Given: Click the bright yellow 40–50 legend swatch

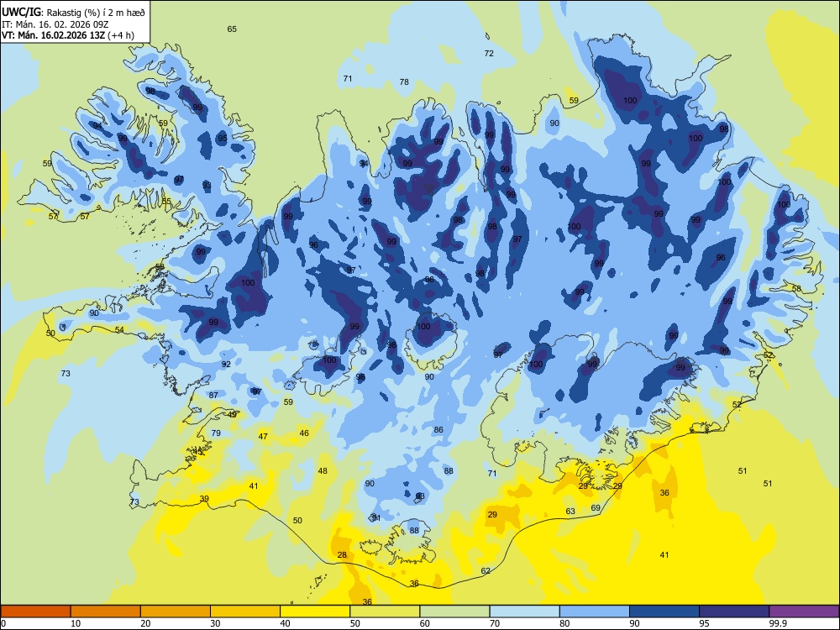Looking at the screenshot, I should 315,612.
